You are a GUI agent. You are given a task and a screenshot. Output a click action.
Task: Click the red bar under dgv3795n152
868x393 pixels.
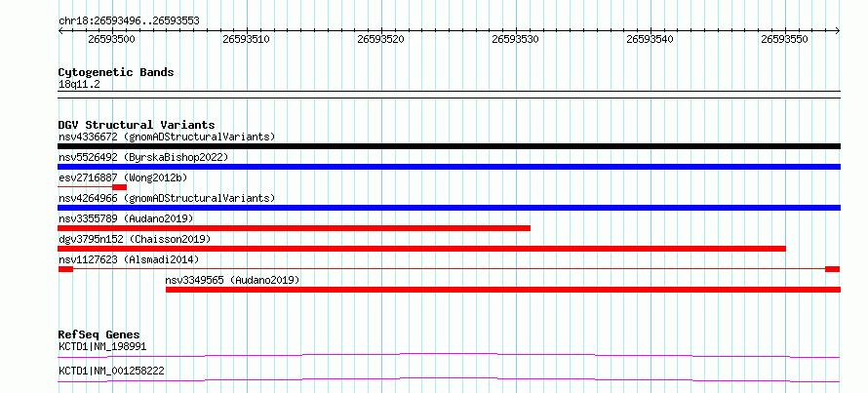[x=422, y=249]
